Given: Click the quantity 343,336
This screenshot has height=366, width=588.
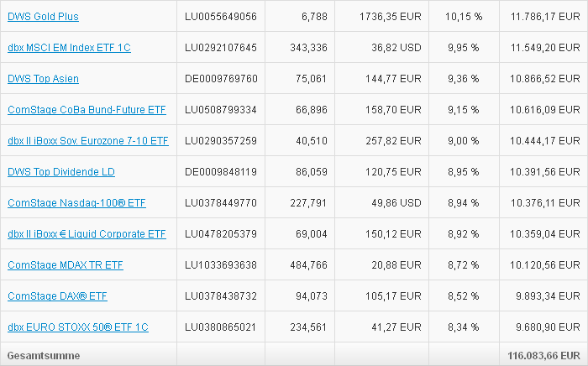Looking at the screenshot, I should point(308,48).
